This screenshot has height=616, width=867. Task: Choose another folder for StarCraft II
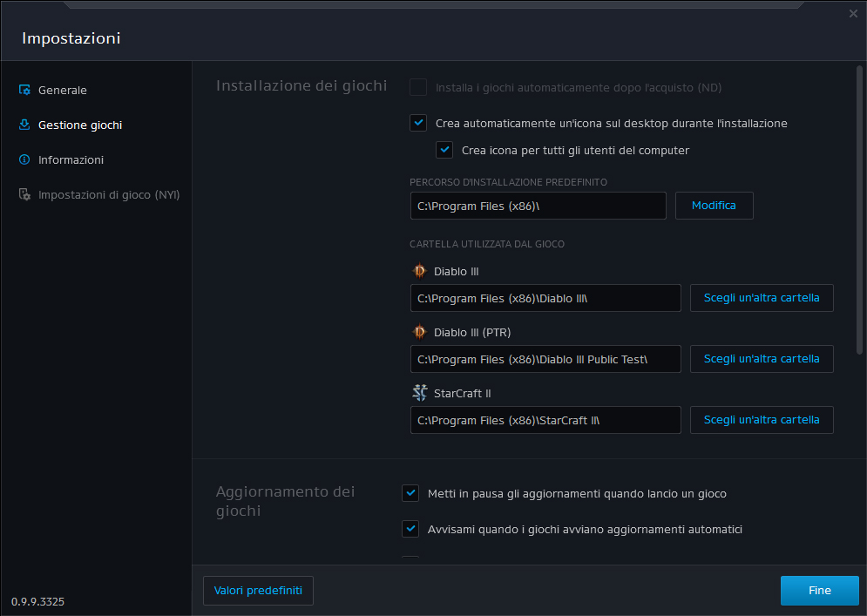coord(762,420)
